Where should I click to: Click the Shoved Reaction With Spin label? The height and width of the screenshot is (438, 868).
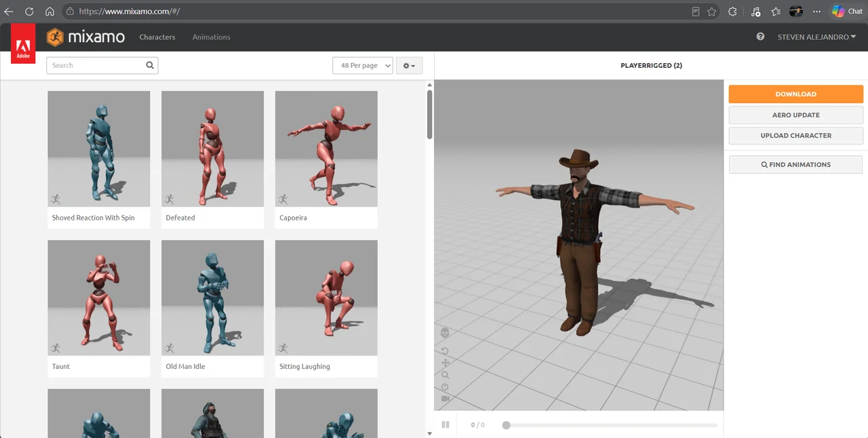click(x=93, y=218)
